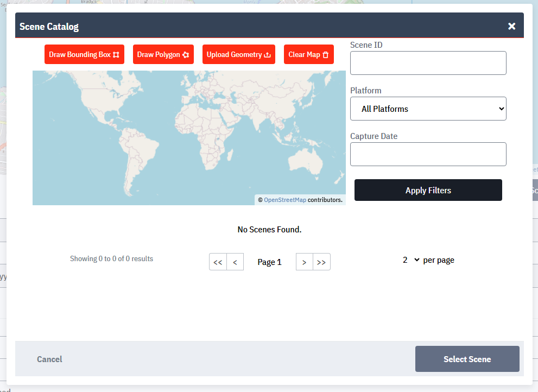538x392 pixels.
Task: Go to the previous results page
Action: point(235,262)
